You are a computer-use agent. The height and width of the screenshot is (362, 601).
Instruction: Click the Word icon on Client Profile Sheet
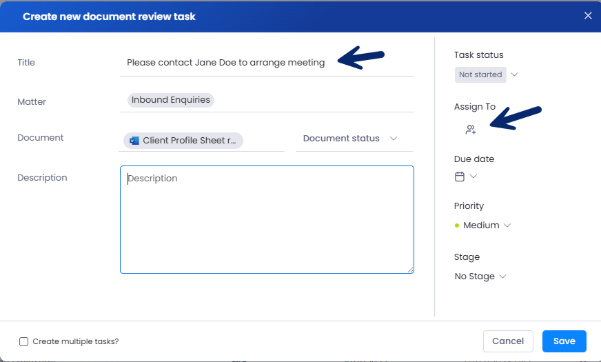click(x=134, y=141)
